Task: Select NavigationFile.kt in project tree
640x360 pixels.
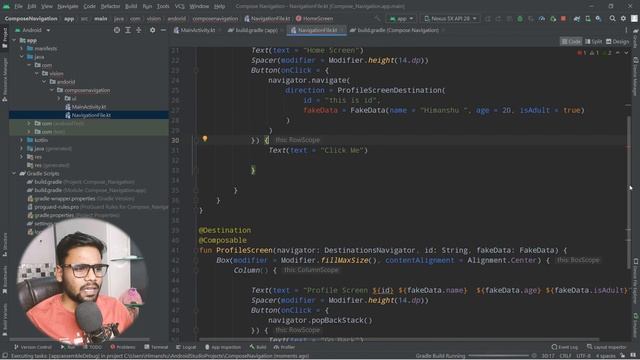Action: (89, 115)
